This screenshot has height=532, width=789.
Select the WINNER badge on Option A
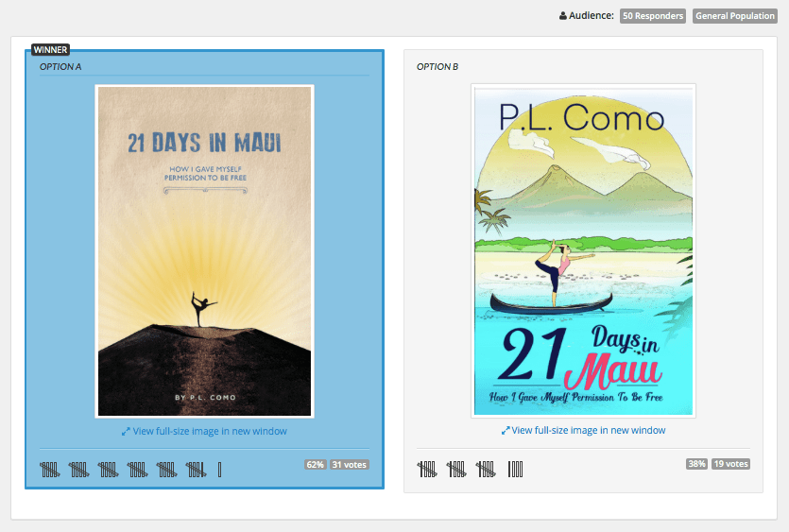click(50, 50)
